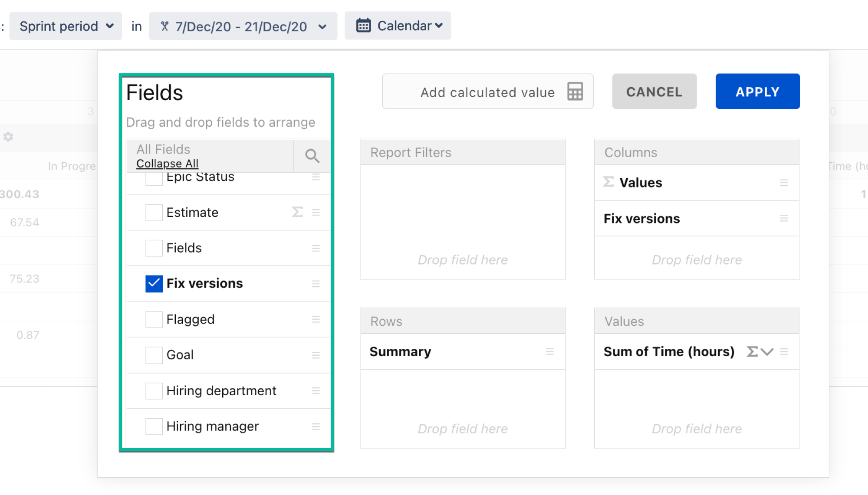
Task: Click drag handle on Summary row field
Action: (550, 352)
